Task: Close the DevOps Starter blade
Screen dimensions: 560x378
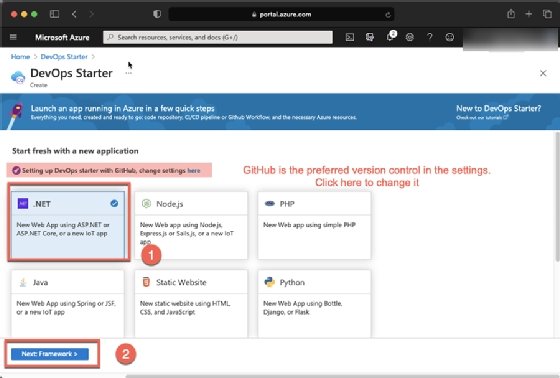Action: pos(543,73)
